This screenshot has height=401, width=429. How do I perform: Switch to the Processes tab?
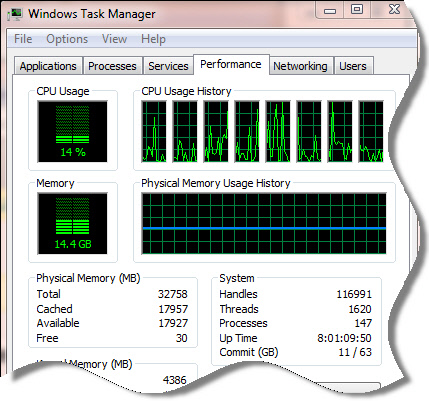(112, 66)
